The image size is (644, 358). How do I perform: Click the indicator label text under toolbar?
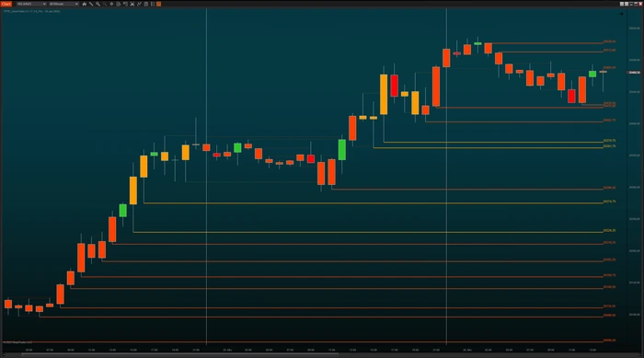32,11
